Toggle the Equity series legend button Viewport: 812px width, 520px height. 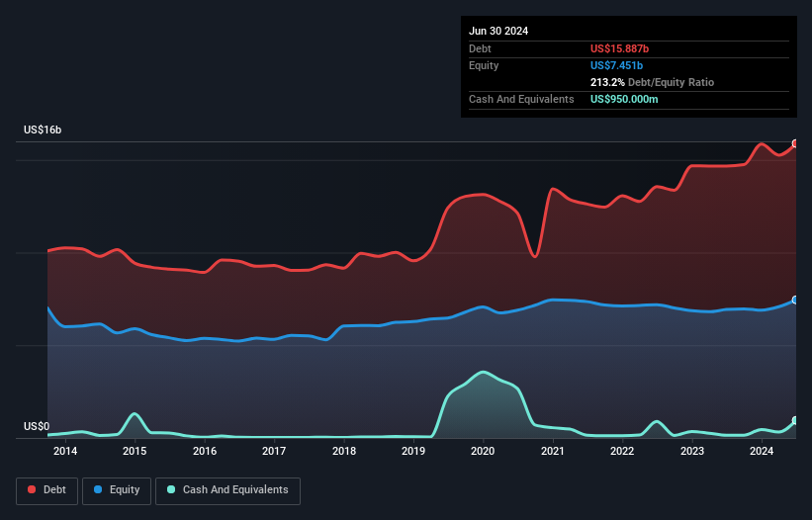pyautogui.click(x=117, y=490)
